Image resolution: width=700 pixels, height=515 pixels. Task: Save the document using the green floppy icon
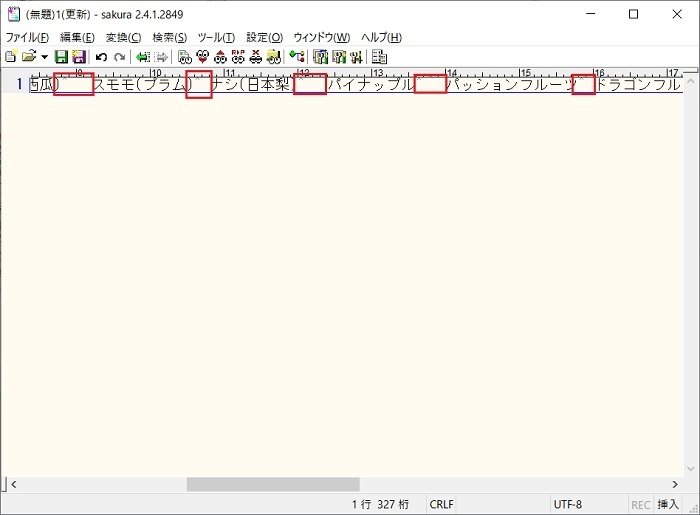61,57
